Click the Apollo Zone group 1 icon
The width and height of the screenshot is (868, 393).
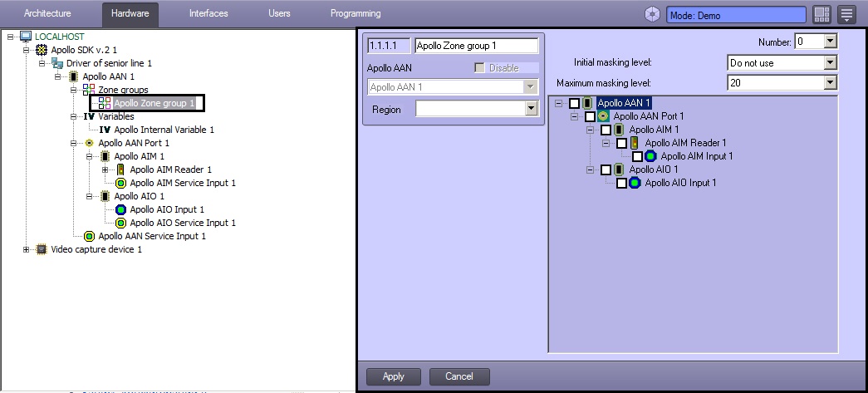point(105,103)
